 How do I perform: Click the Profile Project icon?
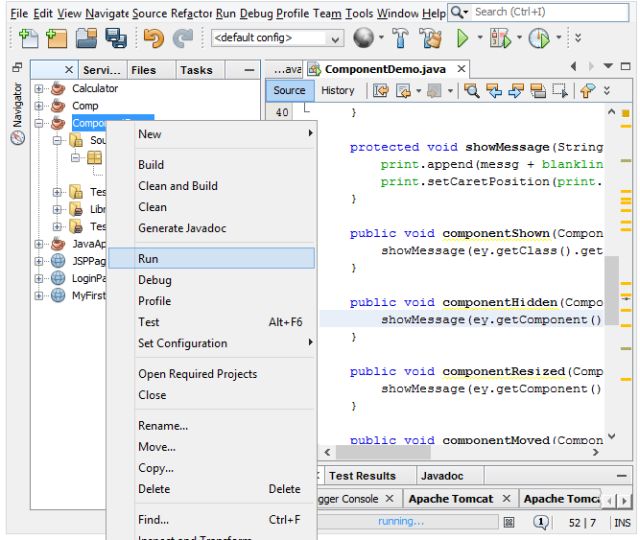point(539,38)
